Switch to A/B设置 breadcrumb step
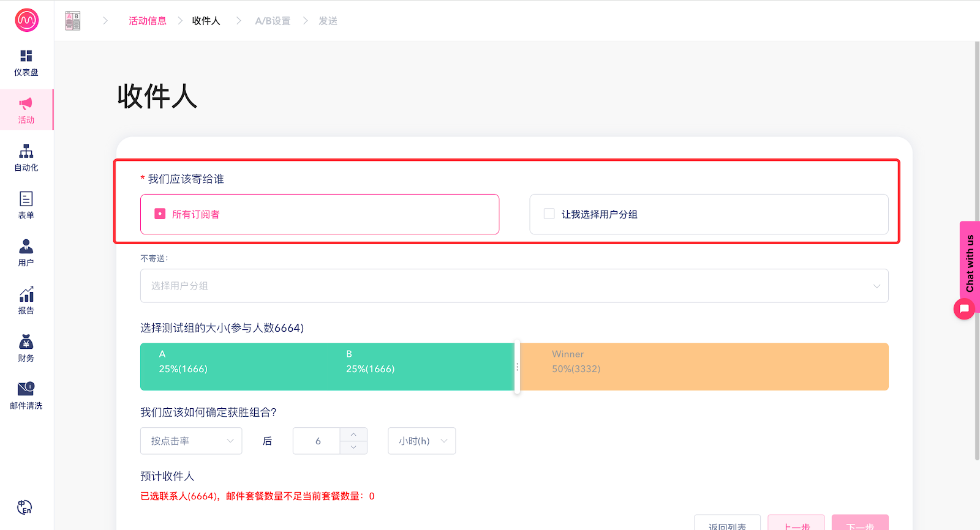Viewport: 980px width, 530px height. (273, 21)
